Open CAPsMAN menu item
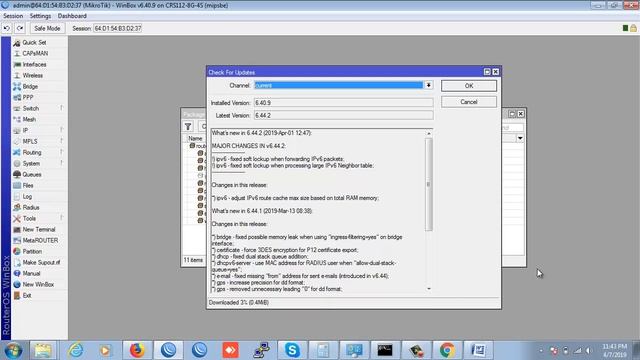Viewport: 640px width, 360px height. point(35,53)
